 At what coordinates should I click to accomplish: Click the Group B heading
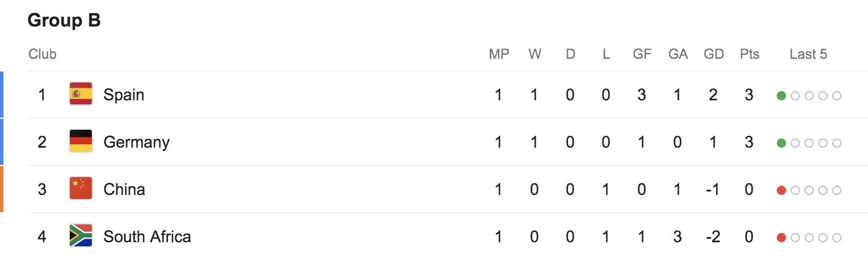pyautogui.click(x=64, y=21)
